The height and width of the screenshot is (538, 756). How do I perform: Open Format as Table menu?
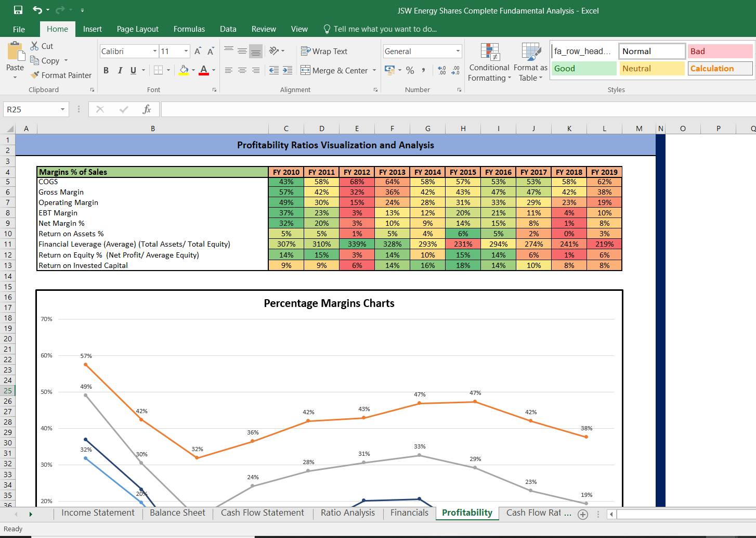[530, 62]
